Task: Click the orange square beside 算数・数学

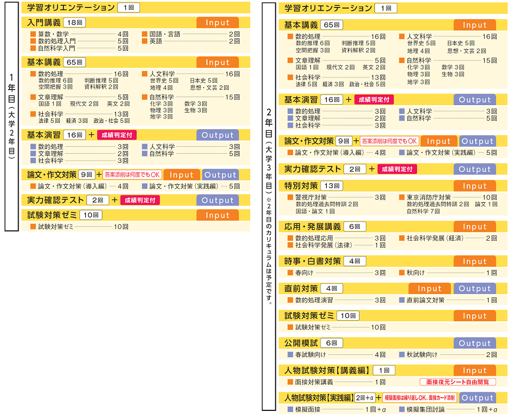Action: tap(33, 34)
